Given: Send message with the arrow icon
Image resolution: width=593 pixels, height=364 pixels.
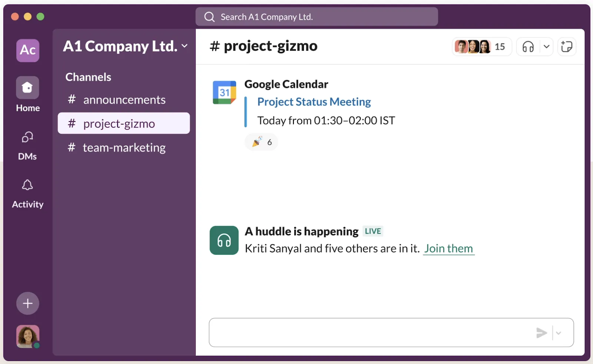Looking at the screenshot, I should (541, 333).
